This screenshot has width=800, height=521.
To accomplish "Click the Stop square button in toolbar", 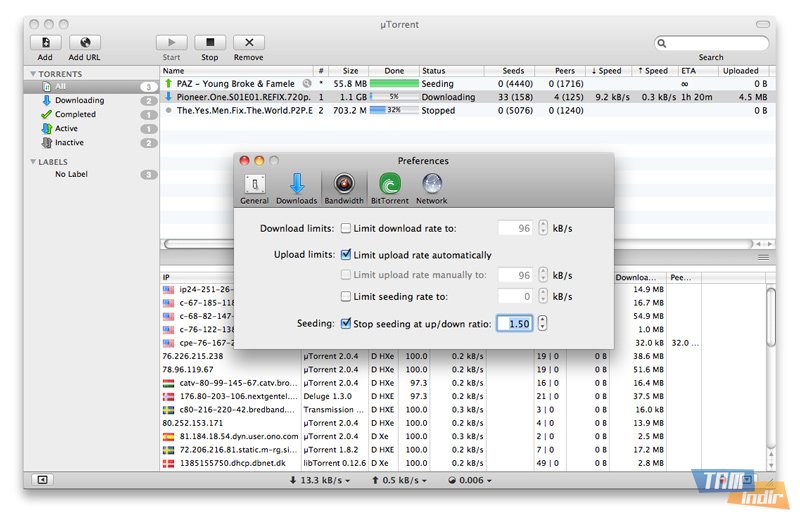I will [x=210, y=42].
